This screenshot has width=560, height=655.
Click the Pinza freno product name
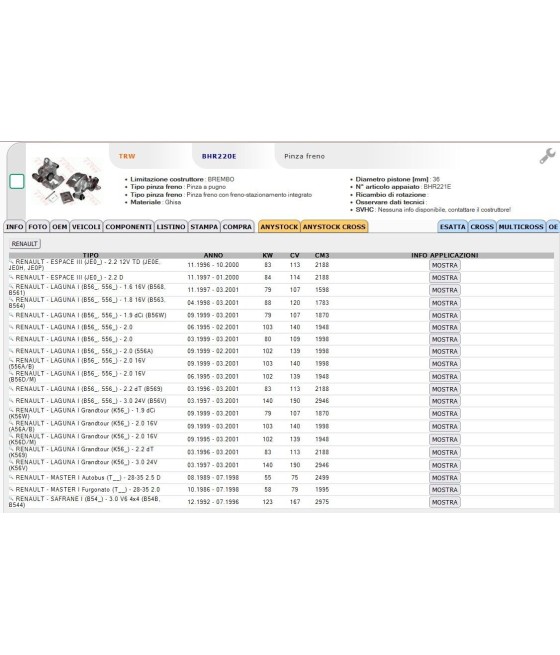(x=304, y=156)
